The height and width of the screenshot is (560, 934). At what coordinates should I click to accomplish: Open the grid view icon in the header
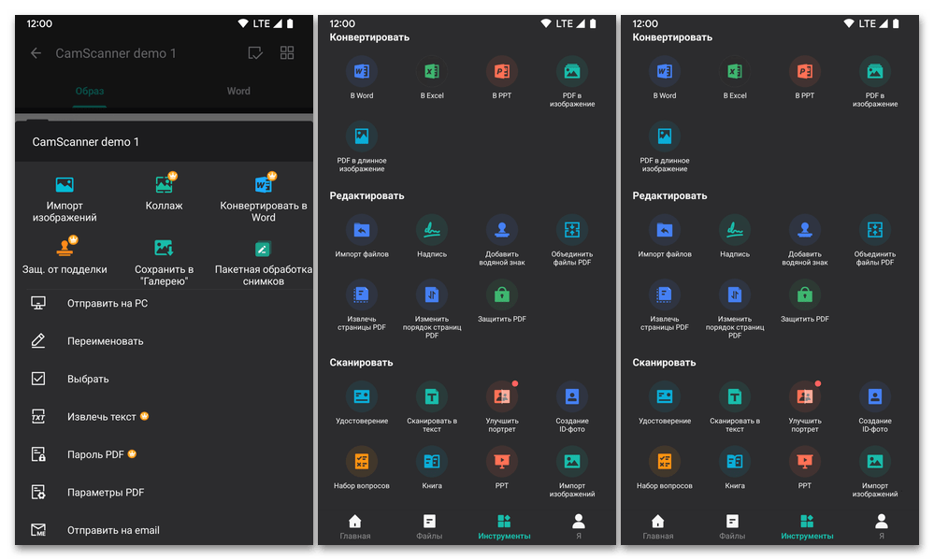287,53
